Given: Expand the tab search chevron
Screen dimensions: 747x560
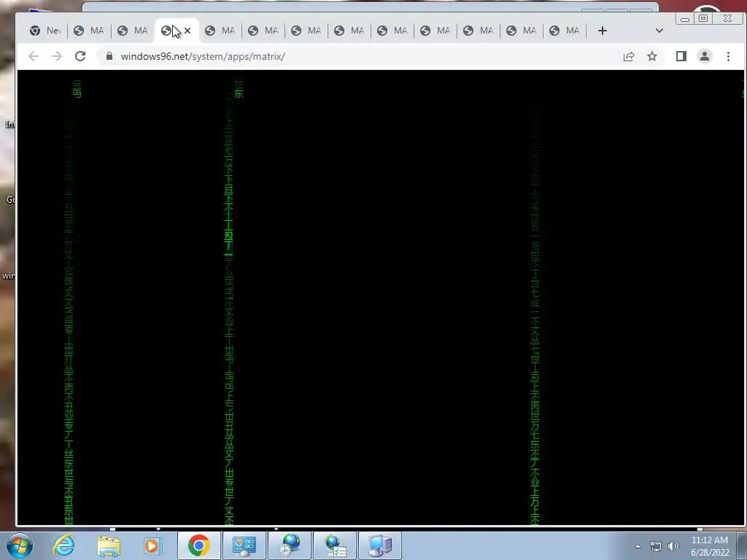Looking at the screenshot, I should click(x=659, y=31).
